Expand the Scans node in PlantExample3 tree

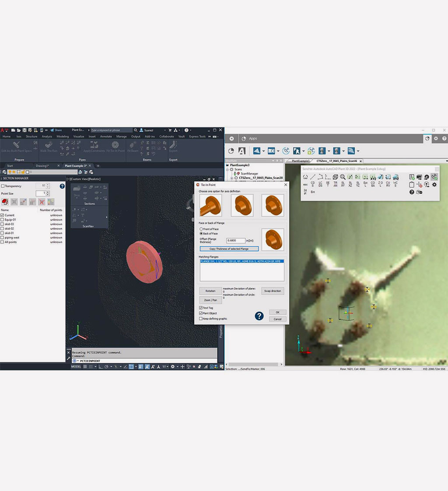coord(227,169)
